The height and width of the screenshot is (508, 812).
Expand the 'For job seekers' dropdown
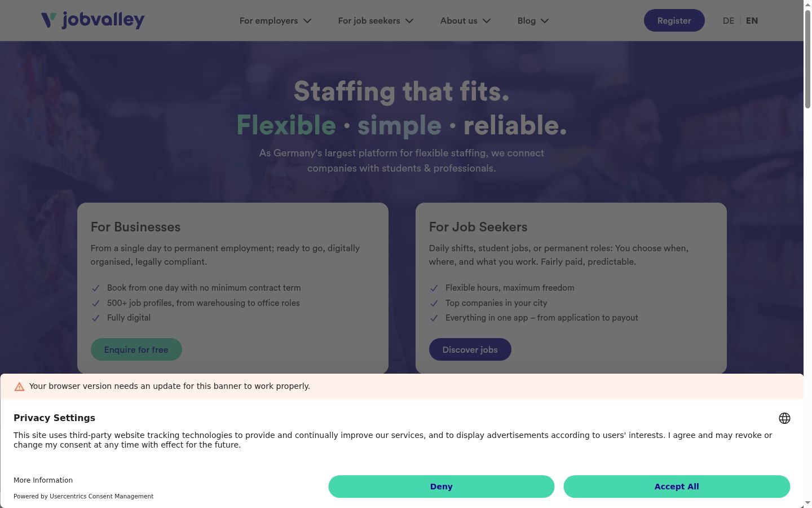coord(376,21)
